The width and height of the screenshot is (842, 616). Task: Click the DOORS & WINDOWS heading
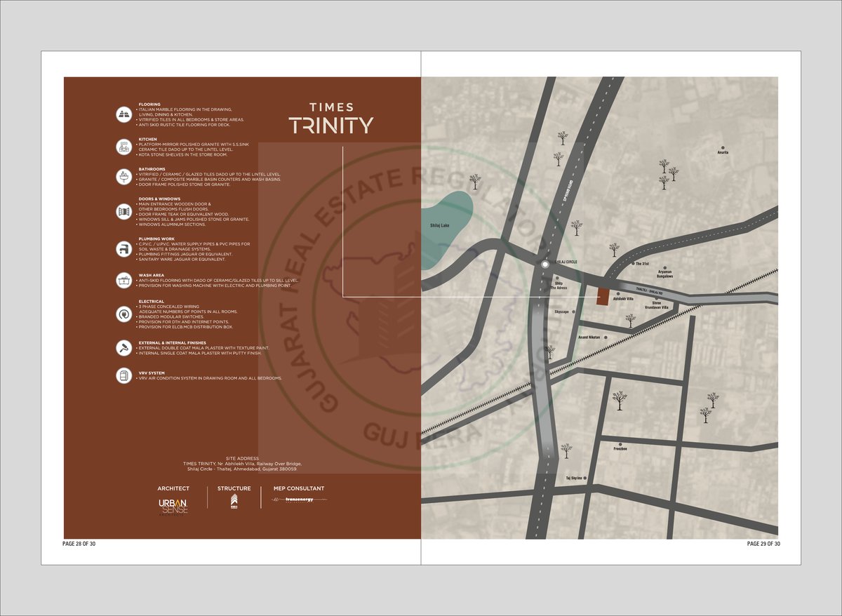tap(159, 199)
